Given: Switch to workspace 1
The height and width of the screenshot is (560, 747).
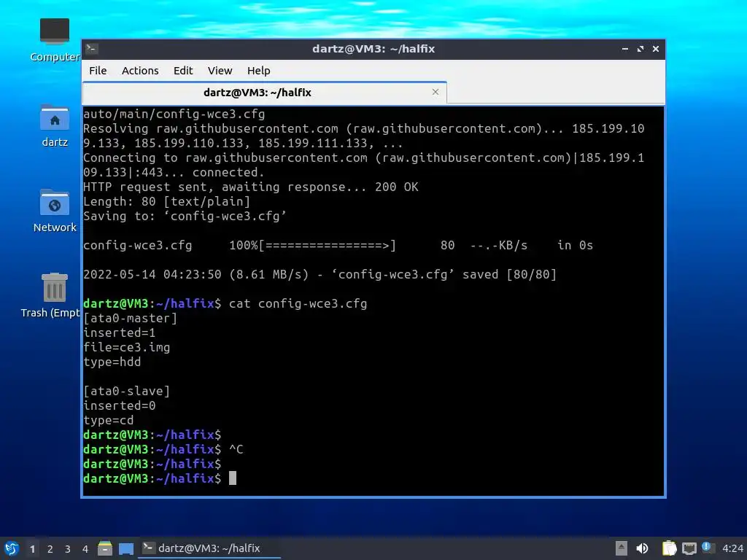Looking at the screenshot, I should click(32, 549).
